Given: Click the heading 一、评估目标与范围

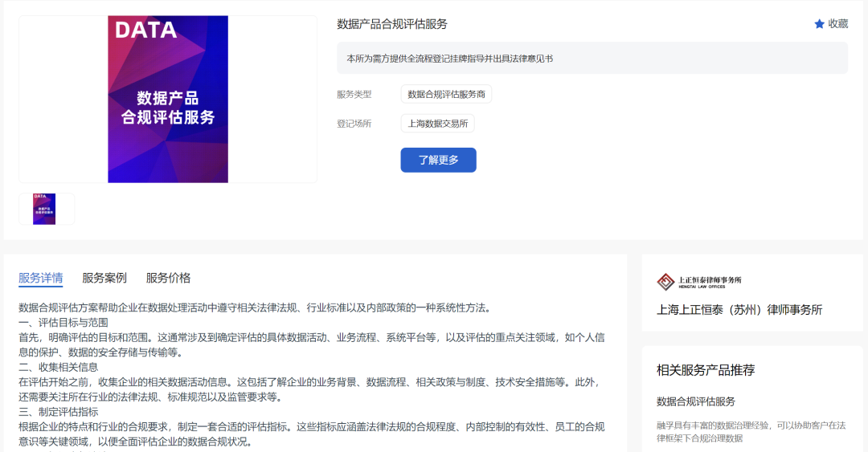Looking at the screenshot, I should click(x=63, y=323).
